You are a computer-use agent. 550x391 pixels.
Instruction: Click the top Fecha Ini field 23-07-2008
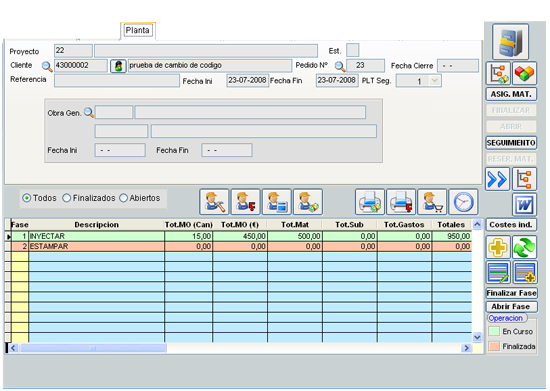(248, 80)
